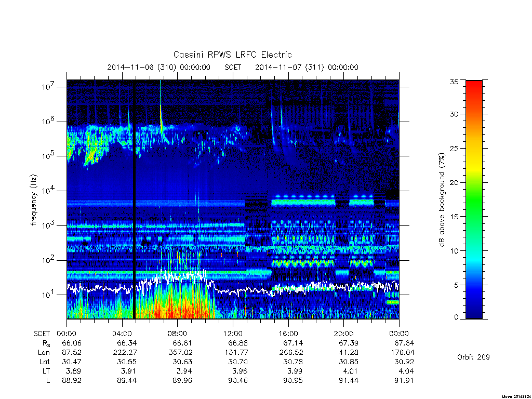
Task: Click the color scale value "15"
Action: 454,217
